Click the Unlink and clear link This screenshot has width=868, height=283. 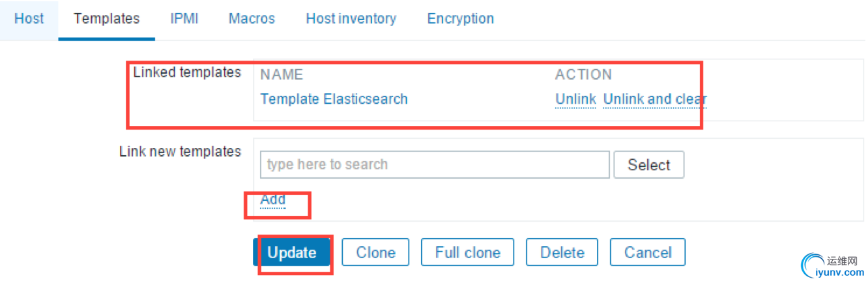point(654,99)
